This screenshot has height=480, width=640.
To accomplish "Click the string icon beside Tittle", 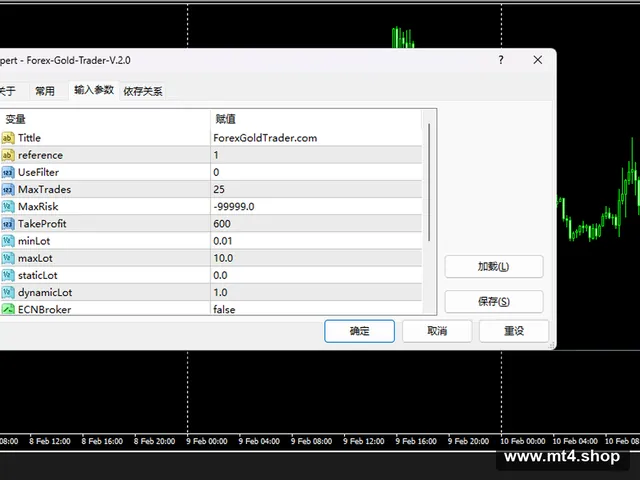I will 8,138.
